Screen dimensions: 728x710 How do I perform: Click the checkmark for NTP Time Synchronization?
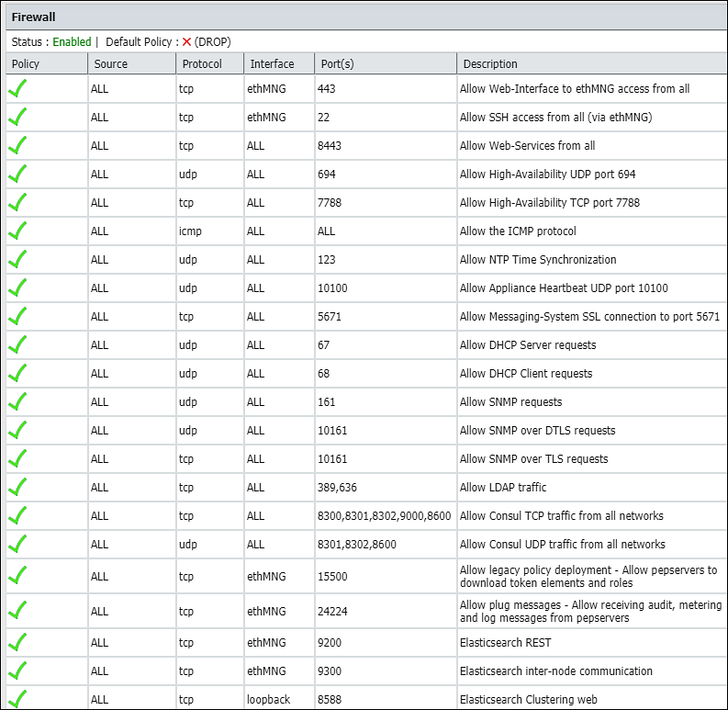pos(17,259)
